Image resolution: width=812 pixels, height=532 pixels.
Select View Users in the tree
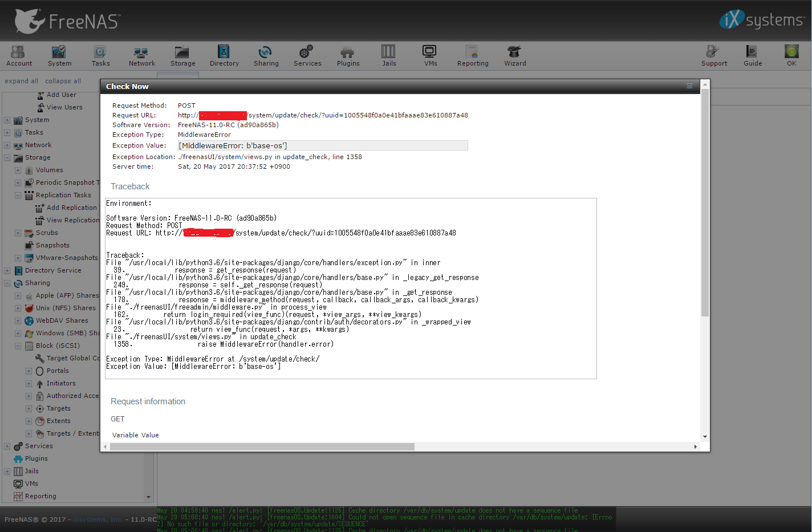click(x=64, y=107)
